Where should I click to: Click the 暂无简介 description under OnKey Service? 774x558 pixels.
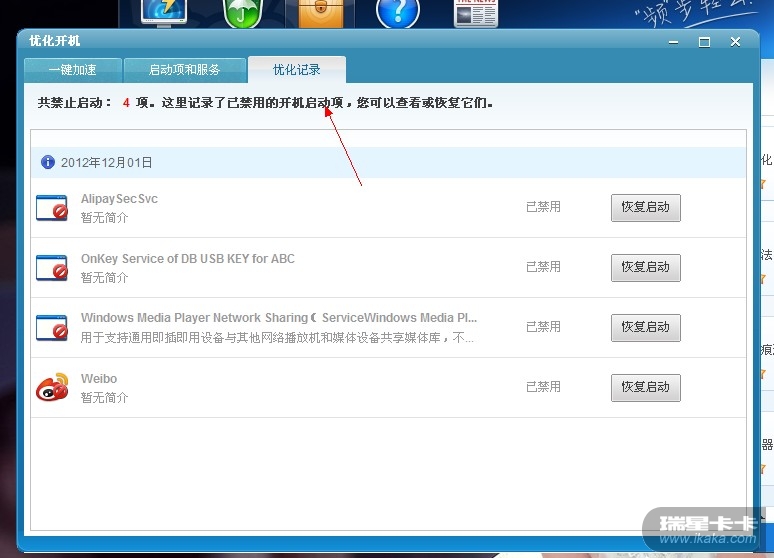pos(104,278)
